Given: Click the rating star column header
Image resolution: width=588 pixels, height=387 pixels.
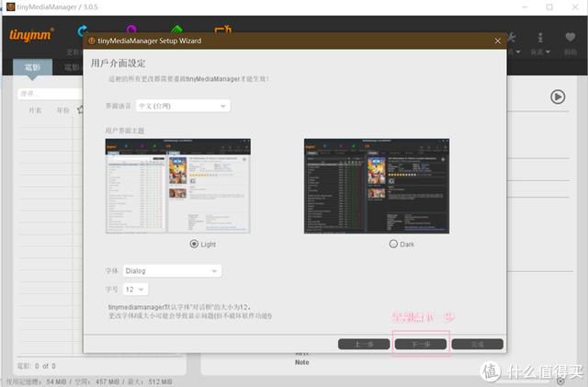Looking at the screenshot, I should point(80,110).
